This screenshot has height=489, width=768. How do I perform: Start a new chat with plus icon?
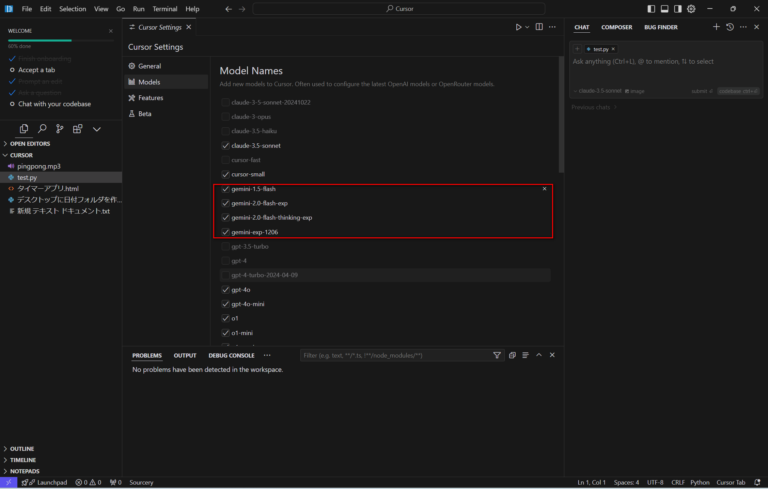click(x=716, y=27)
